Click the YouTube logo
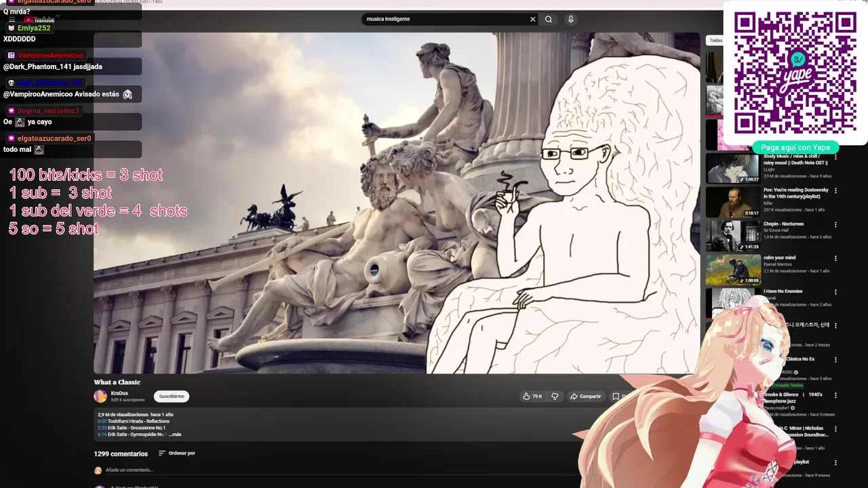The width and height of the screenshot is (868, 488). 39,20
